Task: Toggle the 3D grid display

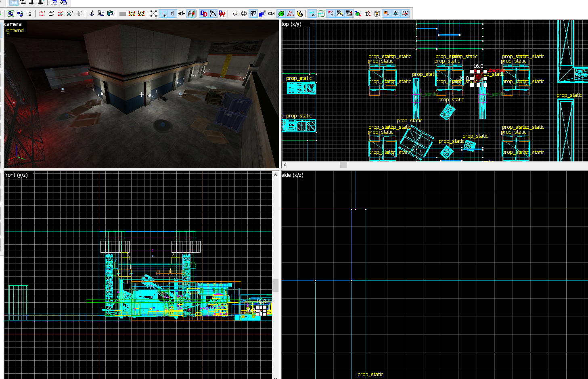Action: point(23,2)
